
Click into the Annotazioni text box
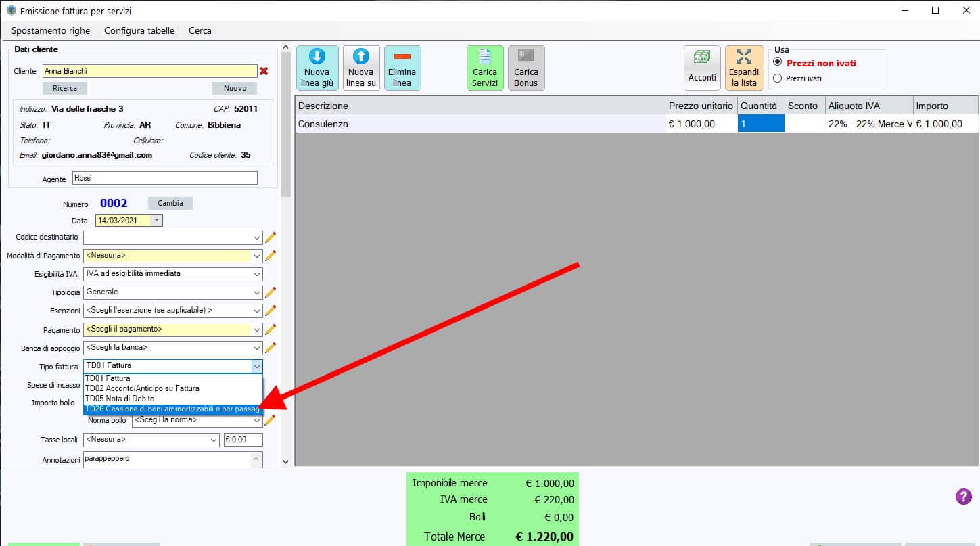(x=167, y=459)
